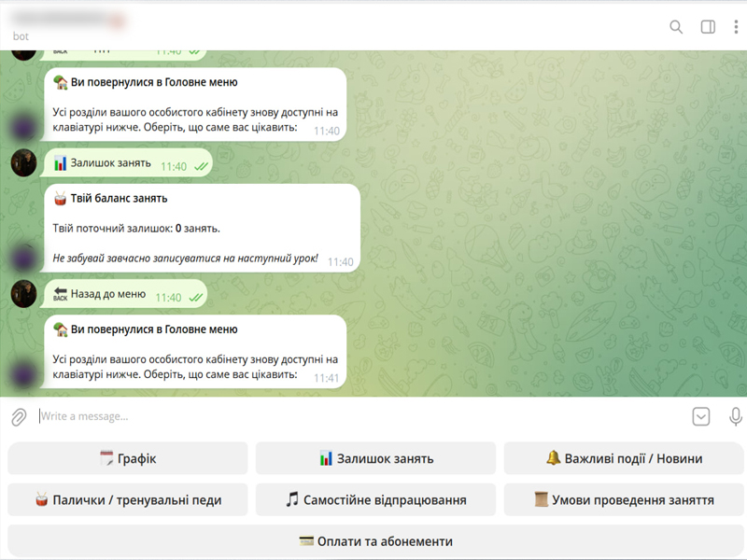
Task: Click house emoji in 11:40 main menu message
Action: [60, 82]
